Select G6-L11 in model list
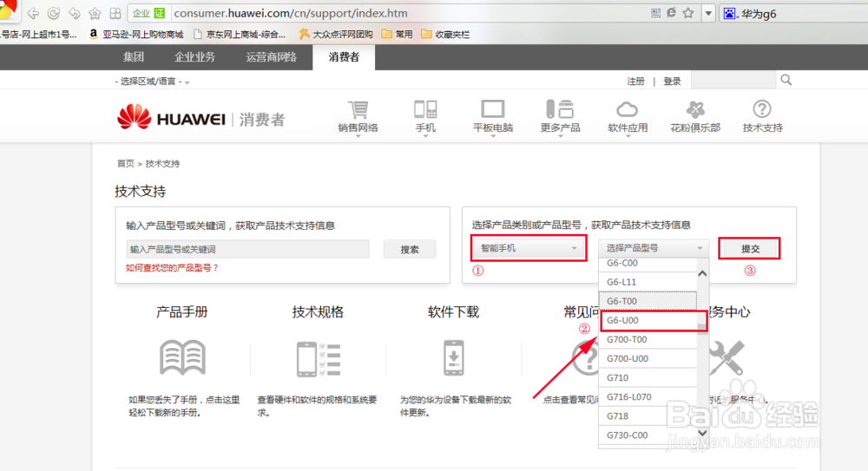The height and width of the screenshot is (471, 868). (648, 282)
